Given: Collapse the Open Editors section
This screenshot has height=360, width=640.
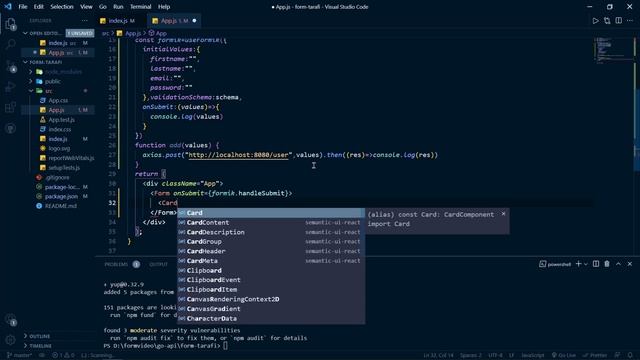Looking at the screenshot, I should tap(25, 33).
